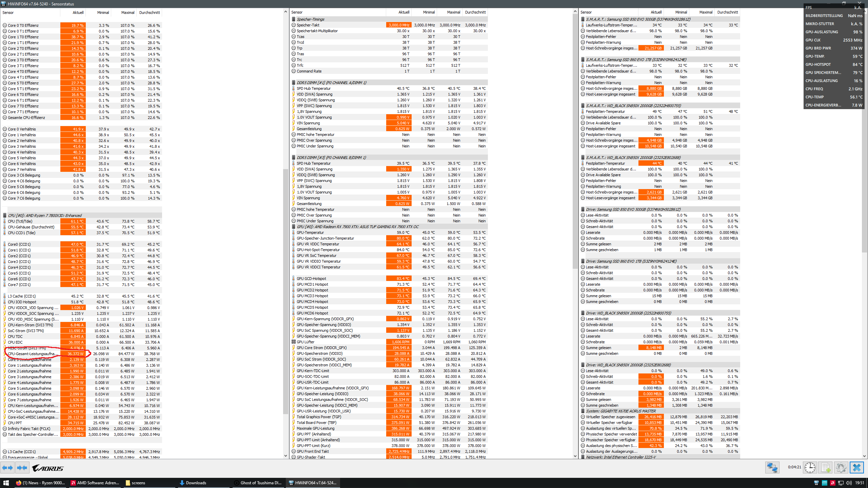Open the Firefox News - Ryzen 9000 taskbar item
Viewport: 868px width, 488px height.
(40, 483)
